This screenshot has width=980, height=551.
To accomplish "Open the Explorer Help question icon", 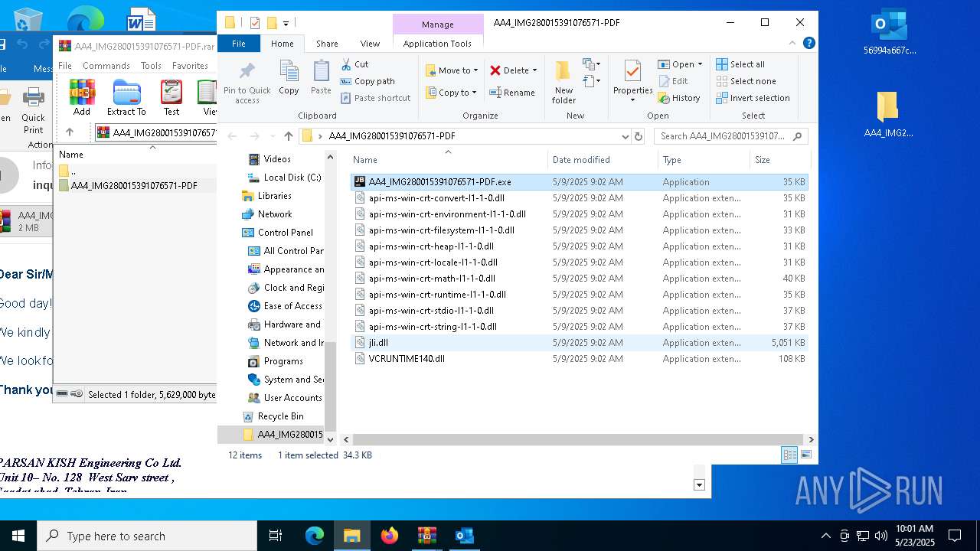I will (x=809, y=44).
